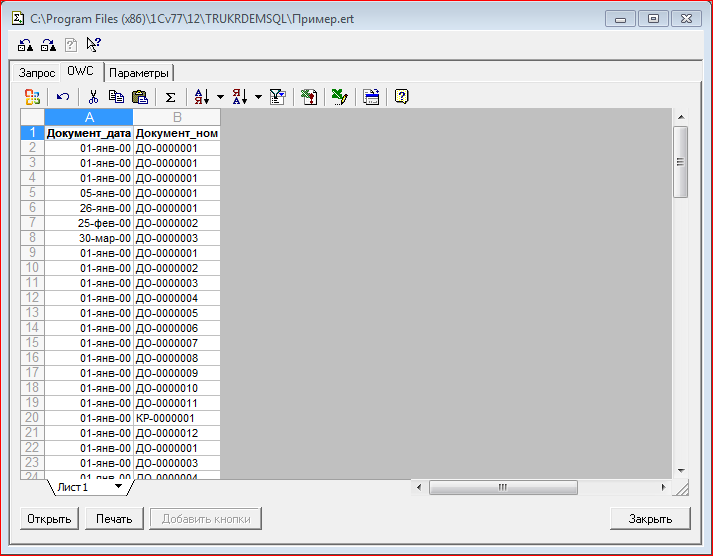
Task: Expand the Sort Ascending dropdown arrow
Action: click(220, 97)
